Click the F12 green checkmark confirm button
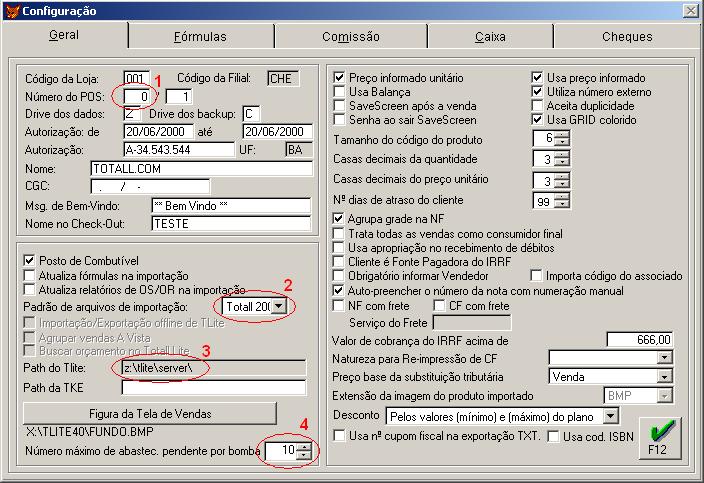This screenshot has height=483, width=704. (x=660, y=438)
